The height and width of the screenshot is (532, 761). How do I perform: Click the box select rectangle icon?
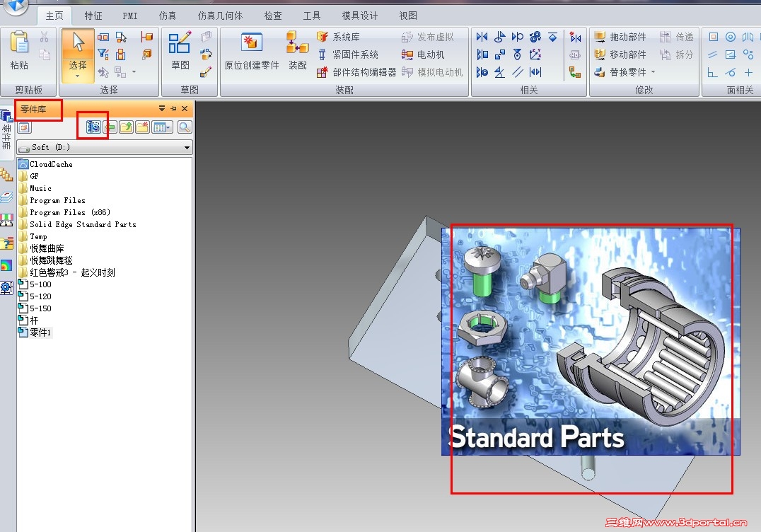pos(103,37)
